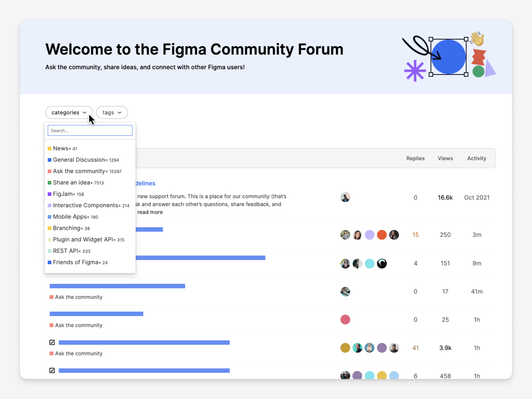Open the orange avatar in 250-views topic
The width and height of the screenshot is (532, 399).
tap(382, 235)
